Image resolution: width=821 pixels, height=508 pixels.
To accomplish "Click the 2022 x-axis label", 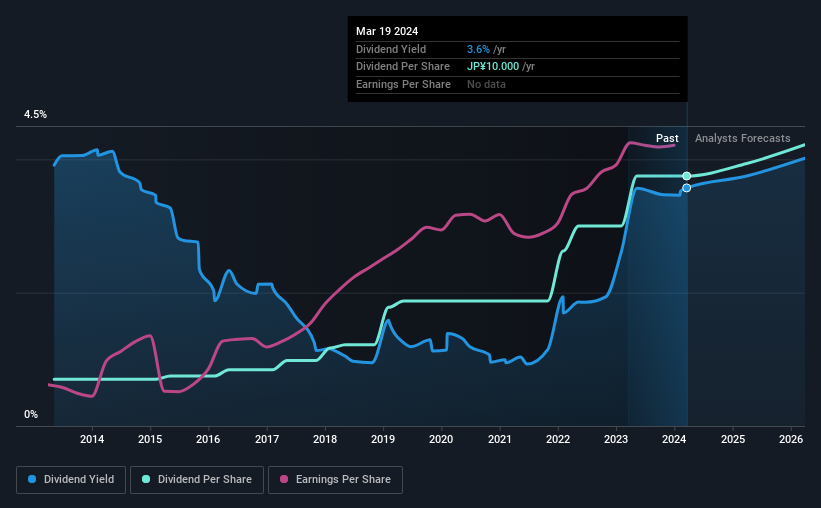I will tap(558, 439).
